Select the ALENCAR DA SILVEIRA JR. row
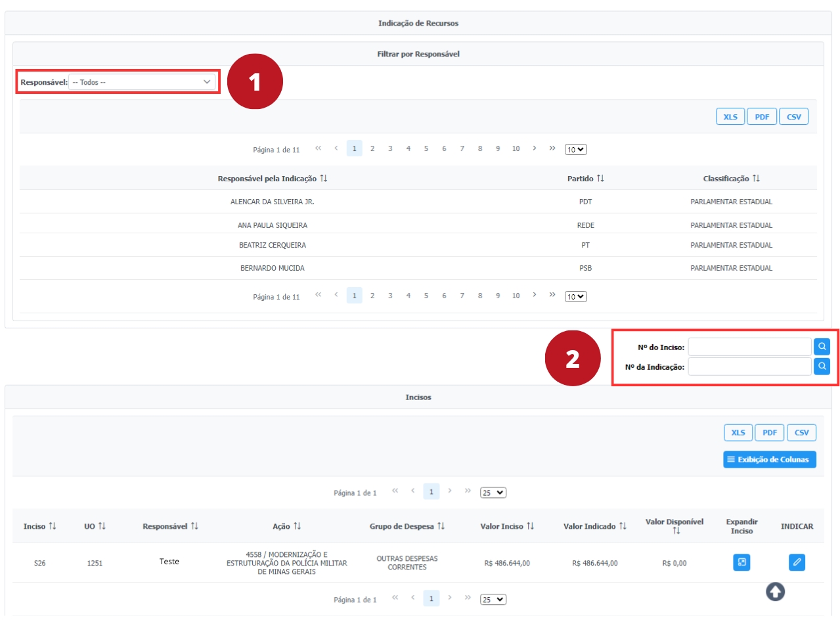Image resolution: width=840 pixels, height=624 pixels. point(272,202)
